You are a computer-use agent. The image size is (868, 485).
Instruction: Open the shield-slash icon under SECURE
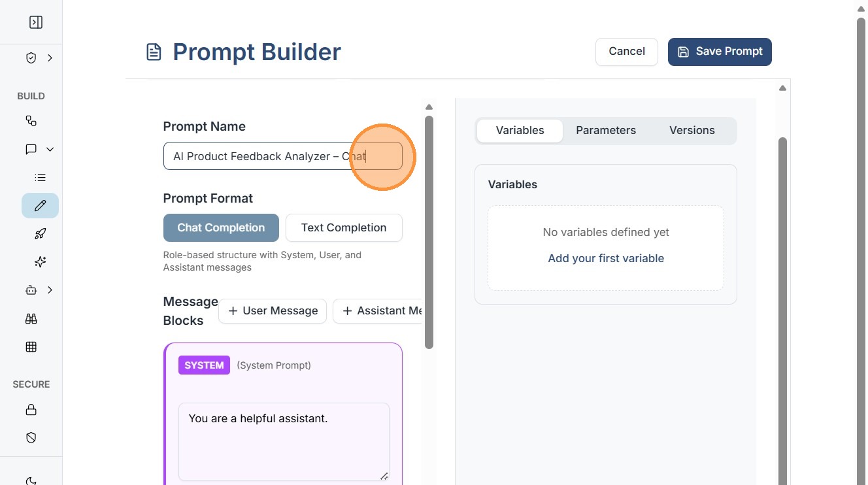pos(31,438)
